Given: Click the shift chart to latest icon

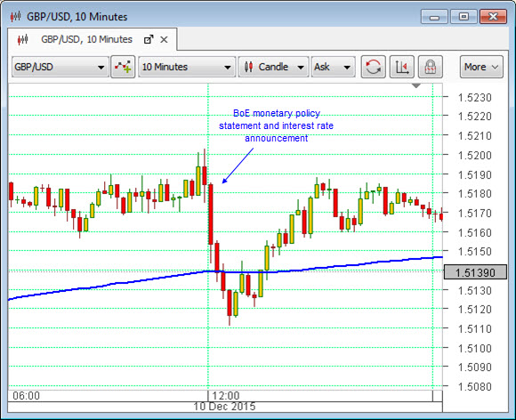Looking at the screenshot, I should tap(402, 67).
